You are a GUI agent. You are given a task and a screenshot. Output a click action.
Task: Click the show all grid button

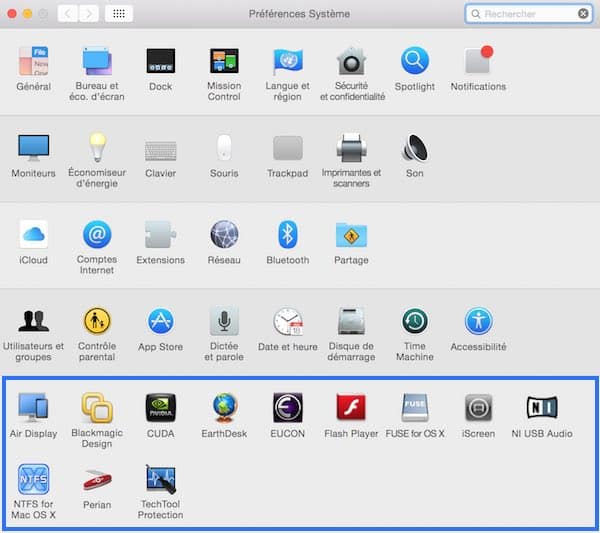point(119,14)
